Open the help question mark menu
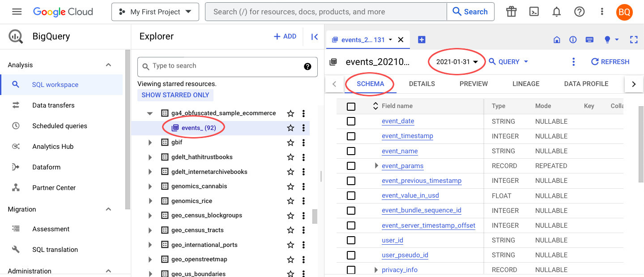This screenshot has height=277, width=644. [x=580, y=12]
